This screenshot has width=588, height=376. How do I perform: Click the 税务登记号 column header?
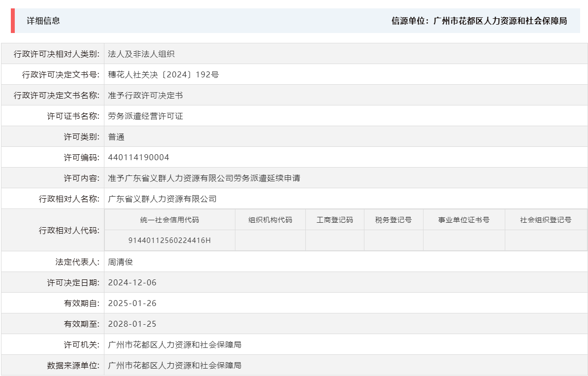393,220
